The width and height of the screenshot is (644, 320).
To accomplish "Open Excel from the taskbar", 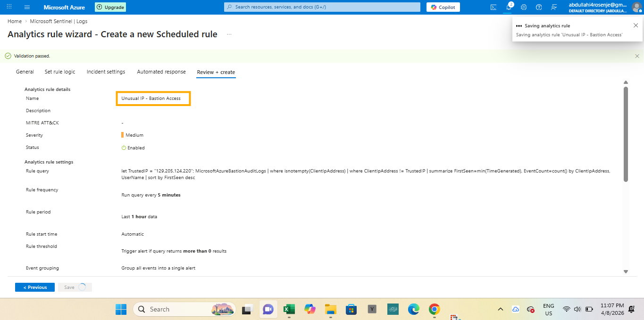I will click(x=289, y=309).
